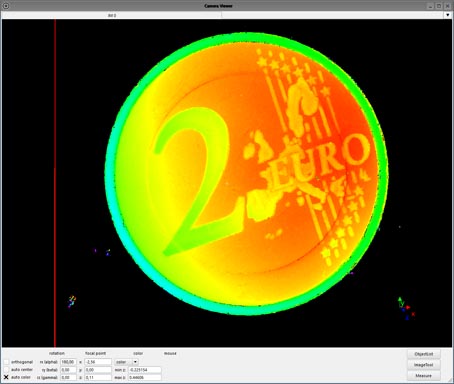
Task: Toggle the auto center checkbox
Action: 6,370
